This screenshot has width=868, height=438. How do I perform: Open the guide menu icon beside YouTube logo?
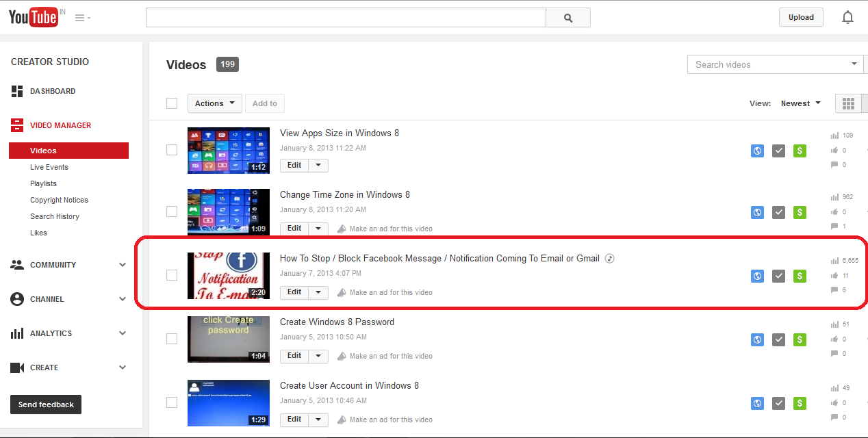(x=83, y=18)
